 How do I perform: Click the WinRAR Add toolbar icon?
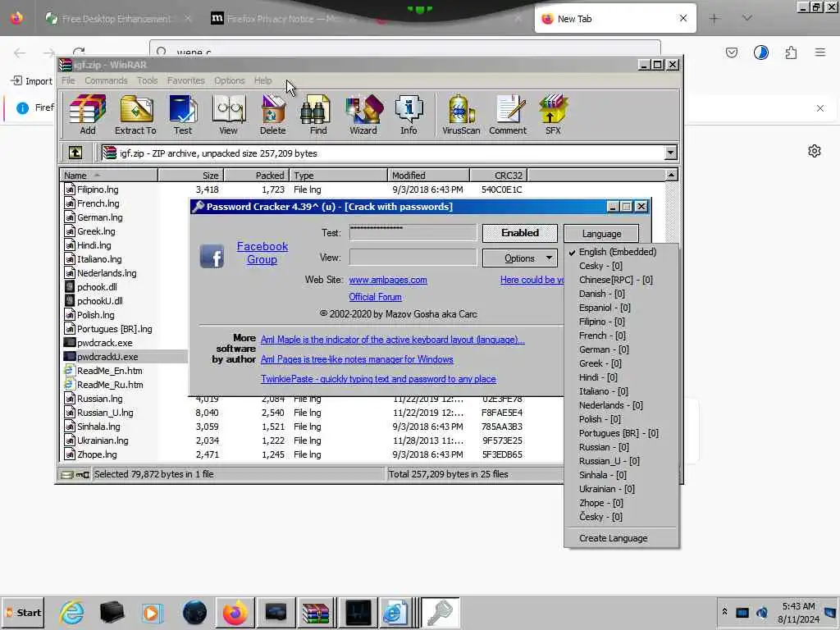[87, 114]
